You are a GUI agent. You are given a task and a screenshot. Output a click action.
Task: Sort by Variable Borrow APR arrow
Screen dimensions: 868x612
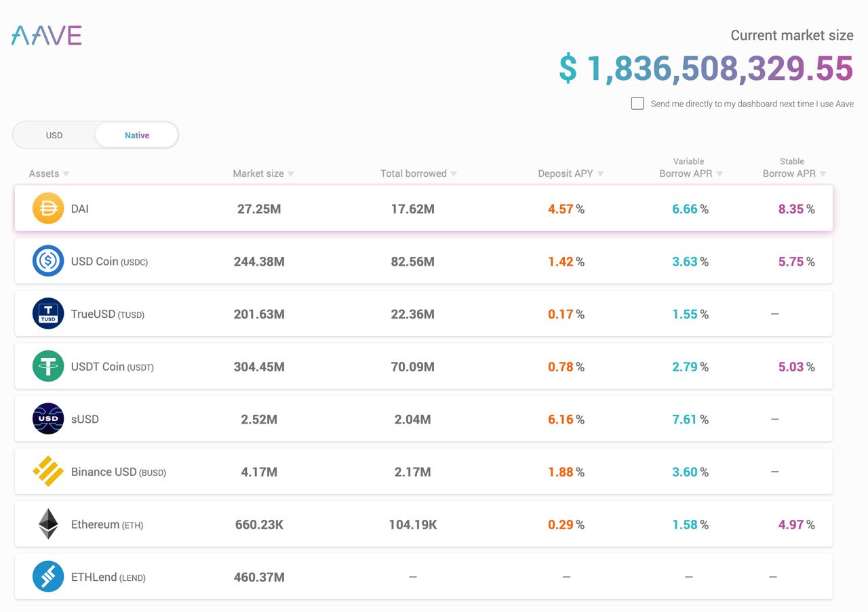719,174
